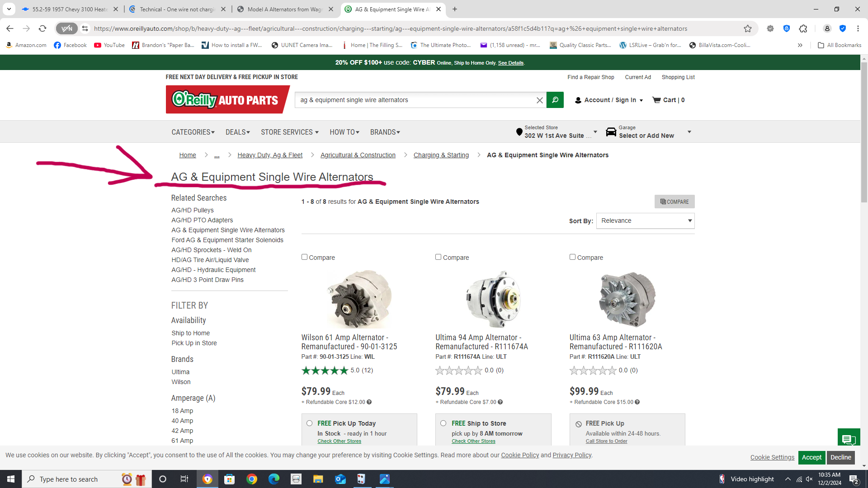Image resolution: width=868 pixels, height=488 pixels.
Task: Open the Sort By Relevance dropdown
Action: pyautogui.click(x=645, y=221)
